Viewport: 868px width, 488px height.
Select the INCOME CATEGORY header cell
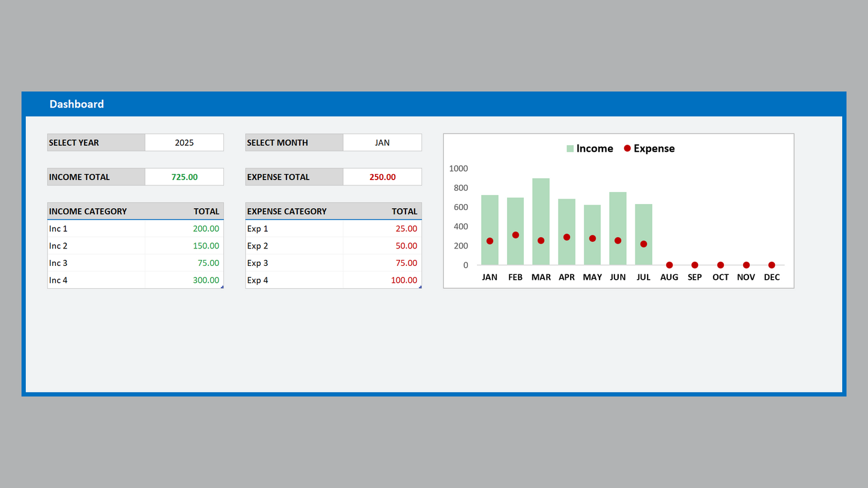[88, 211]
